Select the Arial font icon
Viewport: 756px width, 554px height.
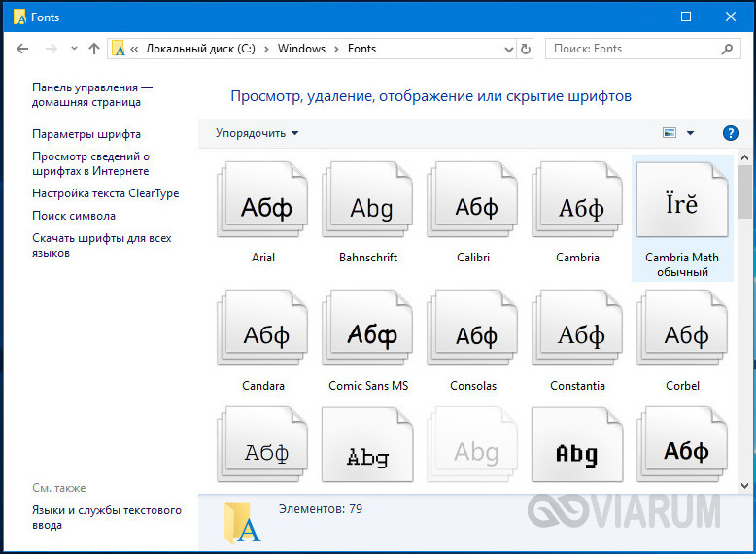(x=262, y=199)
